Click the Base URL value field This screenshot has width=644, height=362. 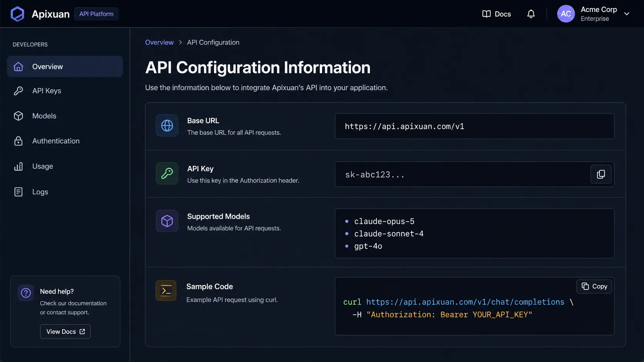point(475,126)
